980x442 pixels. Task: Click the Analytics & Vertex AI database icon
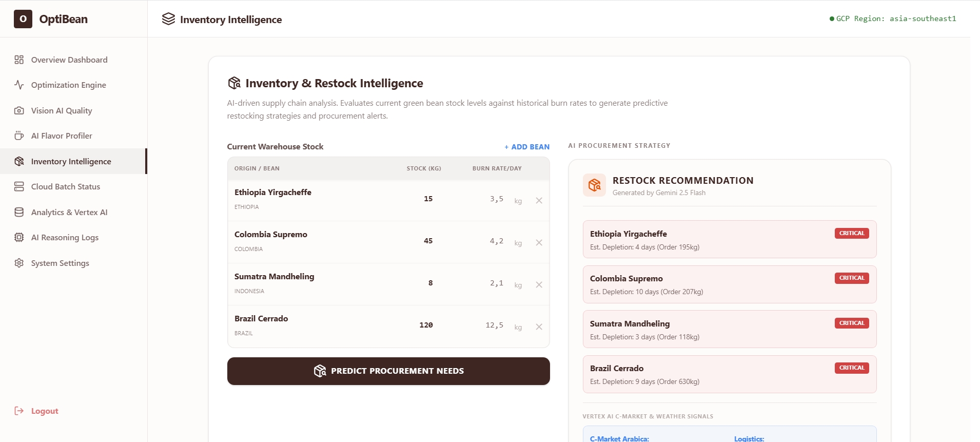pos(19,212)
